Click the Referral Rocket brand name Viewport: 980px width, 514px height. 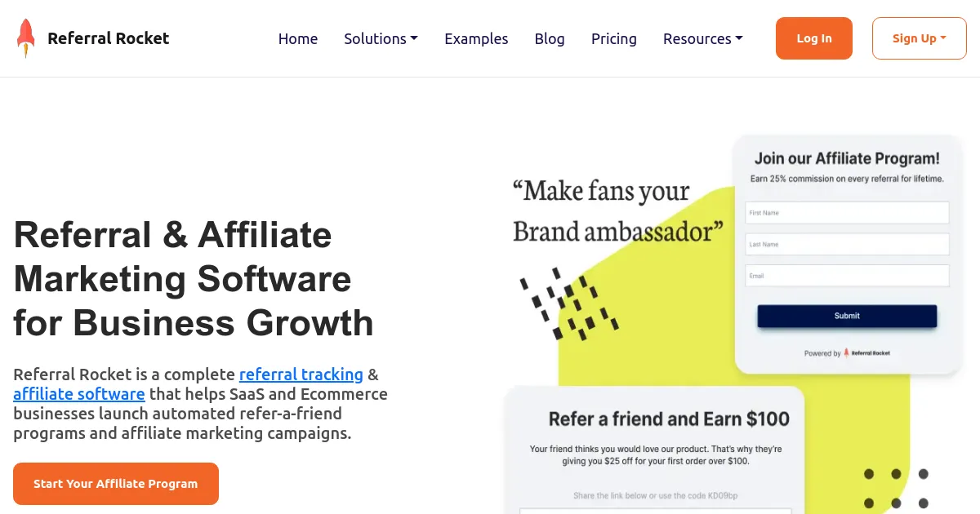pyautogui.click(x=109, y=38)
